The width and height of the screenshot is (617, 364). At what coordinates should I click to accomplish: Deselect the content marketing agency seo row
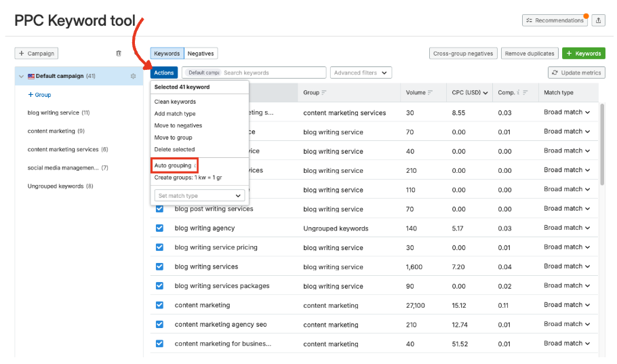160,324
